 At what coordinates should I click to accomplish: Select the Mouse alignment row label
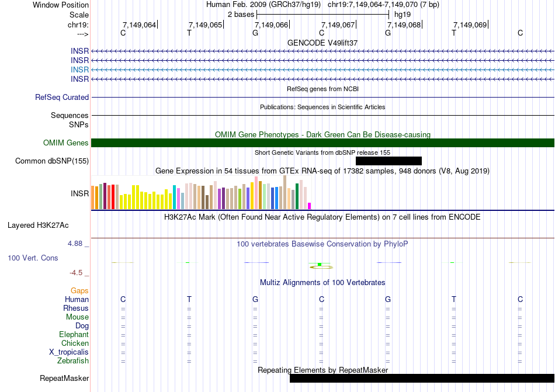click(x=77, y=317)
